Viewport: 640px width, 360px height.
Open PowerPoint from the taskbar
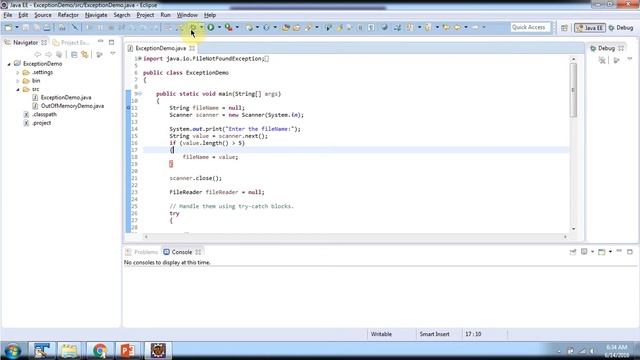pyautogui.click(x=127, y=351)
